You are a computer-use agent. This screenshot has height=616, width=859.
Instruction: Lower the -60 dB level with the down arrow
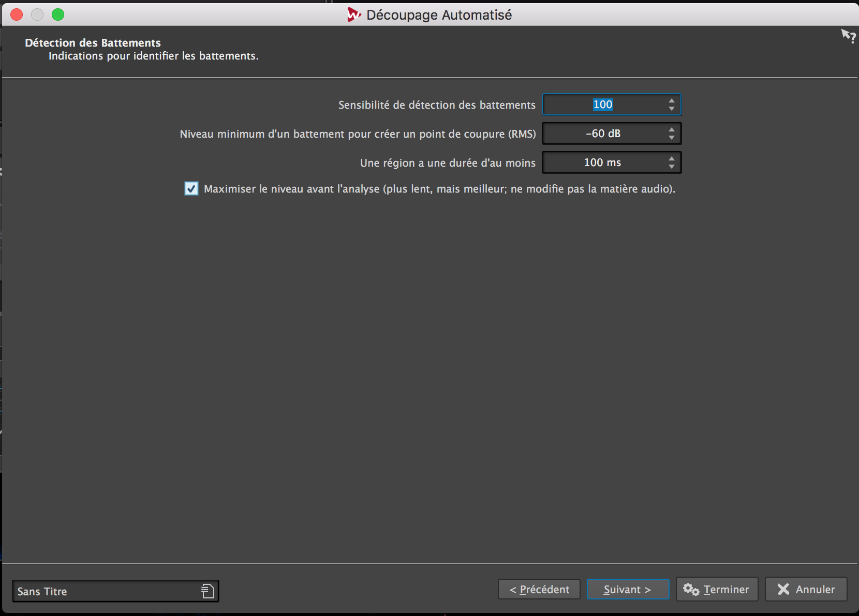(x=671, y=138)
